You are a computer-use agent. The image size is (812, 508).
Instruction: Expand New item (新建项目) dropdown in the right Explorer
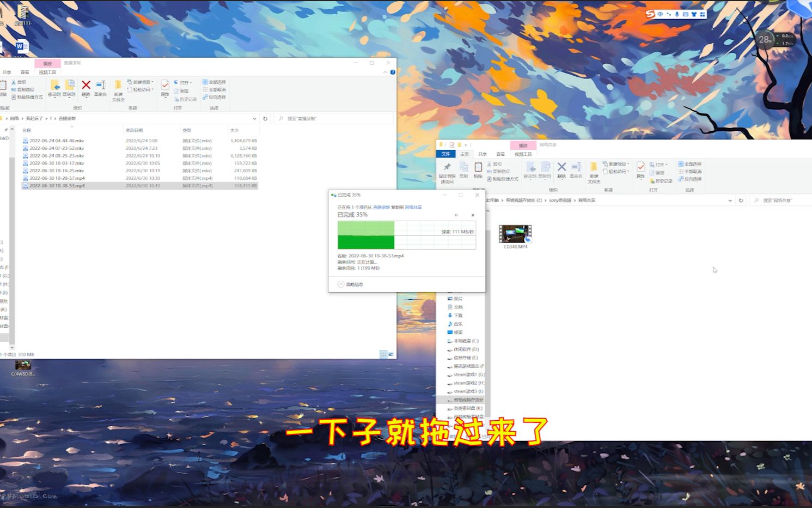616,164
